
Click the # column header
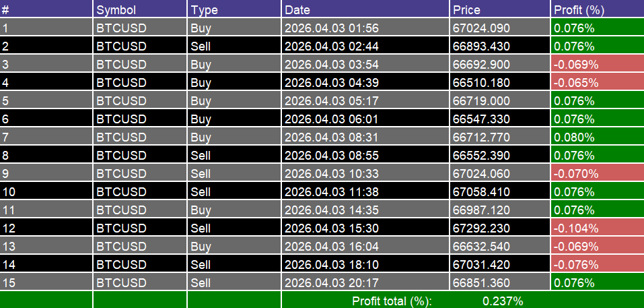point(6,10)
